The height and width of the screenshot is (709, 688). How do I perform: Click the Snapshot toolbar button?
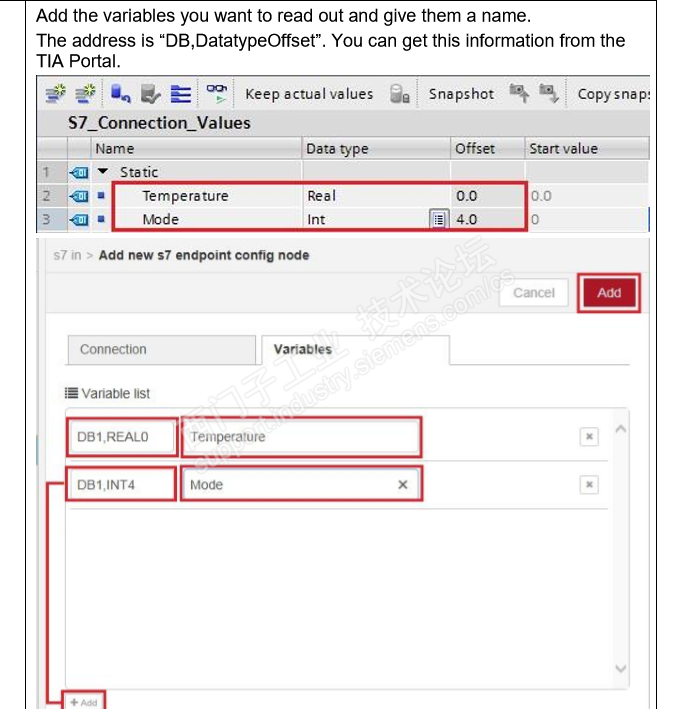tap(461, 94)
